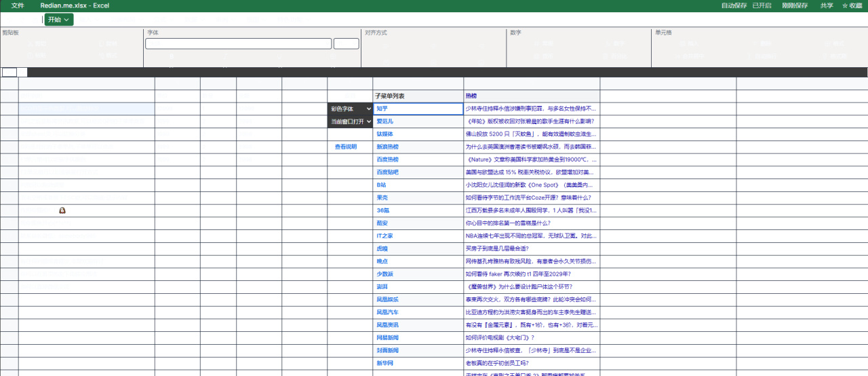Open hot item 美国与欧盟达成 15% 税率
868x376 pixels.
click(530, 172)
